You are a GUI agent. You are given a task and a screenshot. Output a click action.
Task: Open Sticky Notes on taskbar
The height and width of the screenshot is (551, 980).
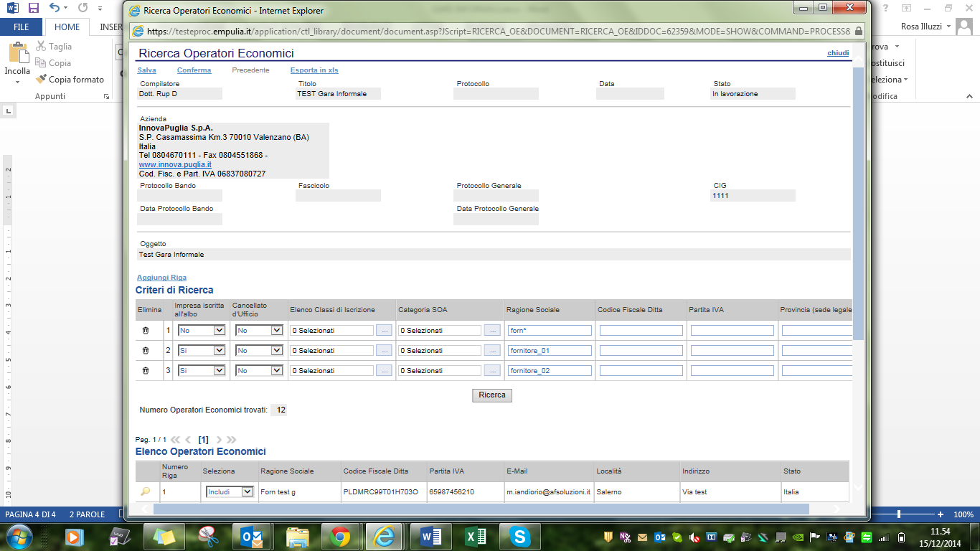click(x=164, y=537)
